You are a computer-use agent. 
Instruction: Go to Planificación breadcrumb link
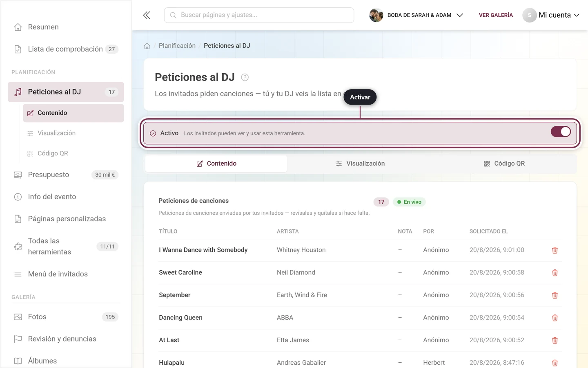click(x=177, y=46)
